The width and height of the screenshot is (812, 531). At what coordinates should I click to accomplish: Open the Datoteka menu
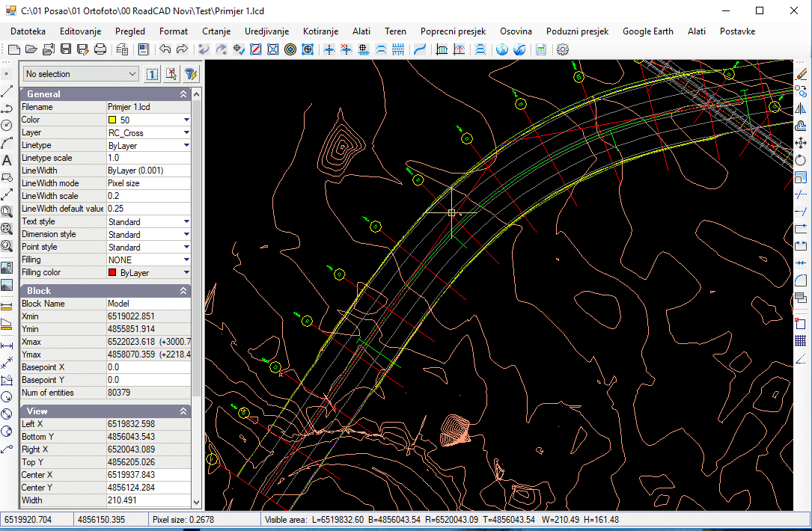click(x=28, y=31)
